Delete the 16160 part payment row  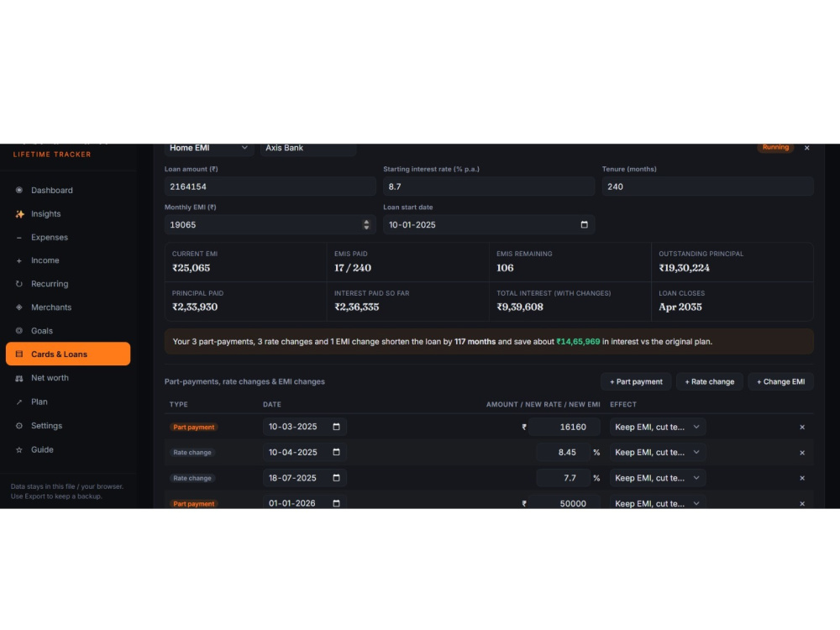click(x=802, y=427)
